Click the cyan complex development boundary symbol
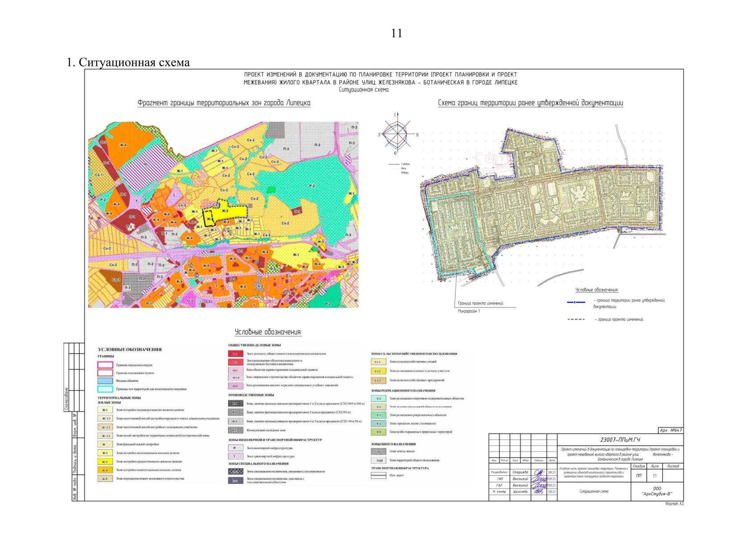 point(105,389)
